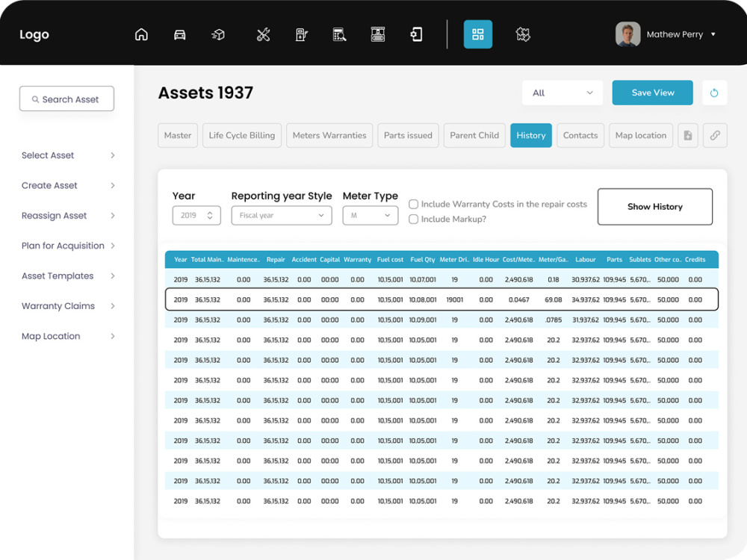Focus the Search Asset field
This screenshot has height=560, width=747.
tap(66, 99)
